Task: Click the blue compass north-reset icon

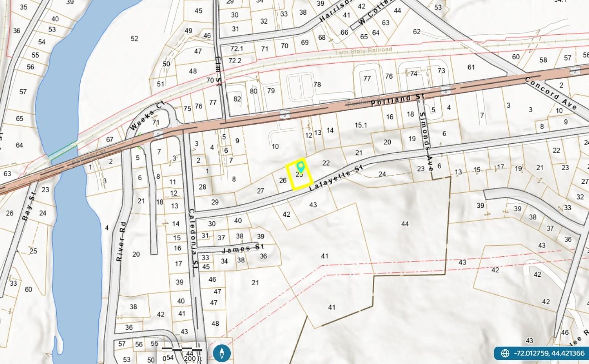Action: (x=221, y=353)
